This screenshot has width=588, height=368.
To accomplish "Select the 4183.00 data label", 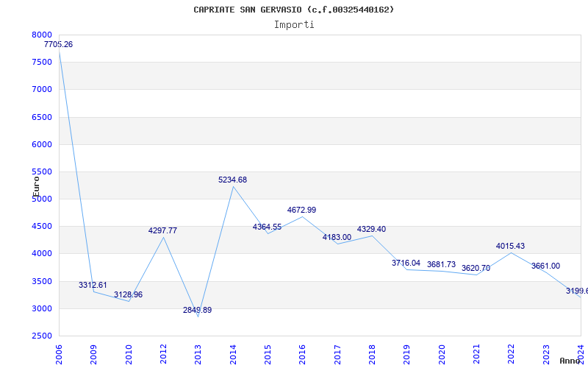I will click(337, 237).
